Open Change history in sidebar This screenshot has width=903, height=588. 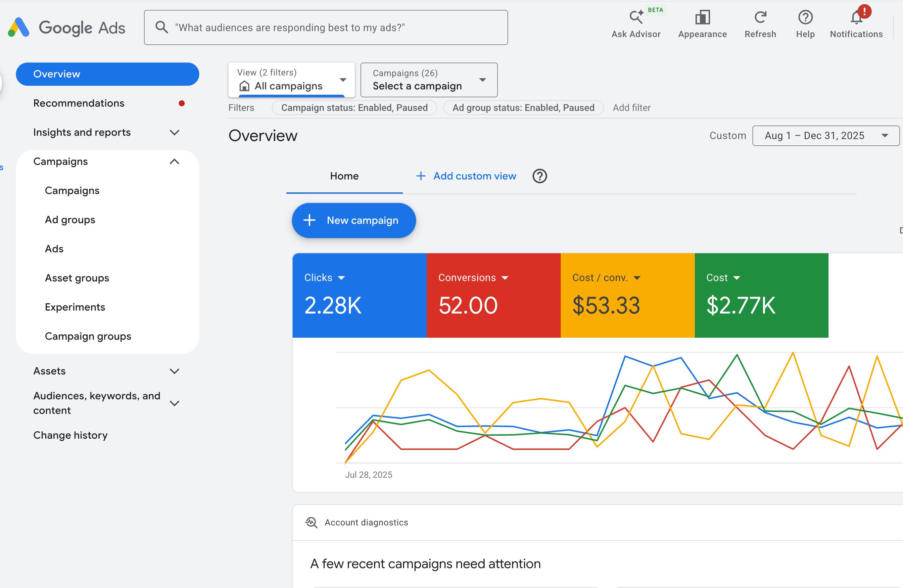pyautogui.click(x=70, y=435)
